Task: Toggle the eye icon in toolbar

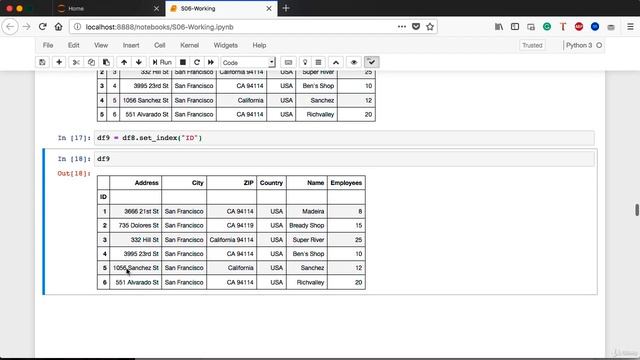Action: (354, 62)
